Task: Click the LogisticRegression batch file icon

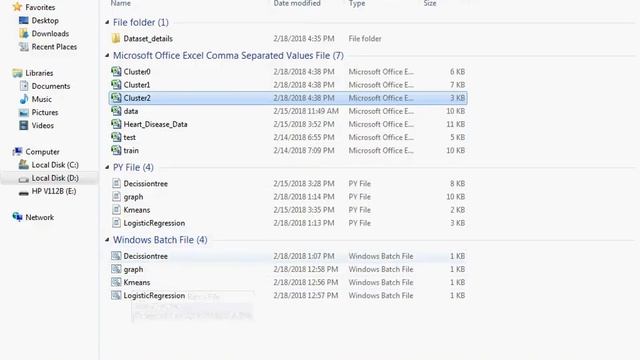Action: (x=116, y=295)
